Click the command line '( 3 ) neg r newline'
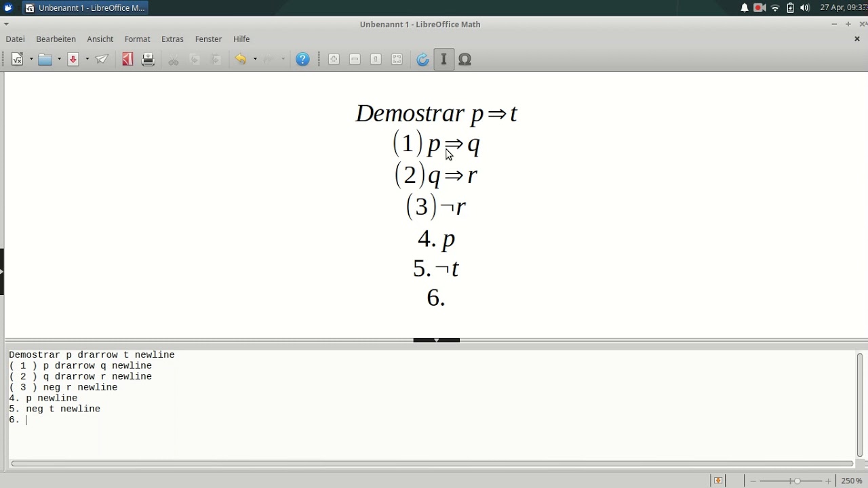868x488 pixels. (63, 388)
